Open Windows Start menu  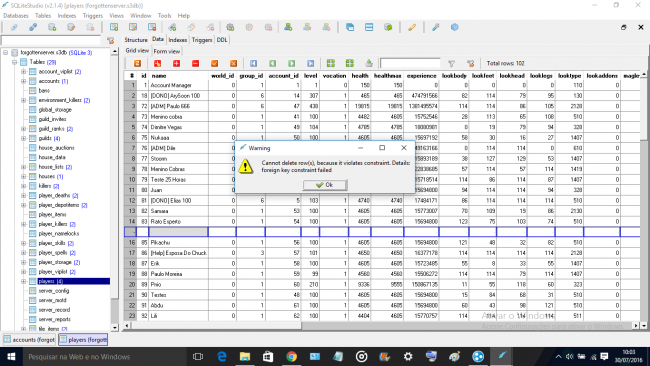pos(11,356)
